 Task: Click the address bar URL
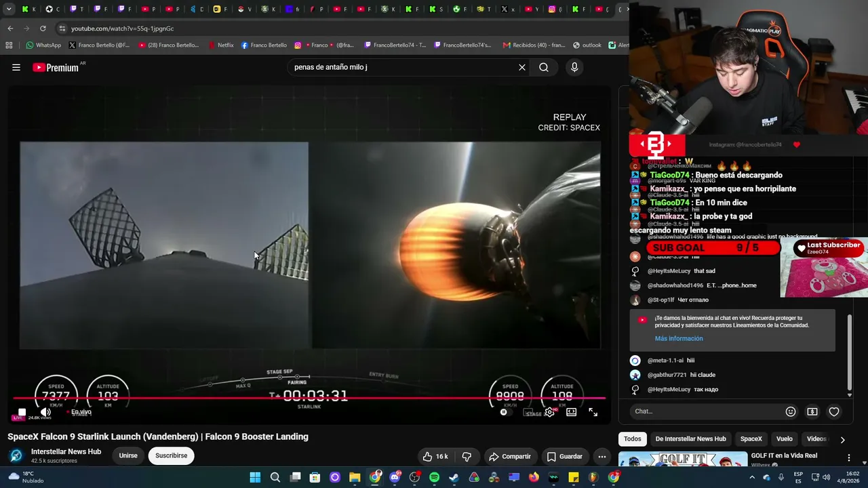tap(122, 28)
